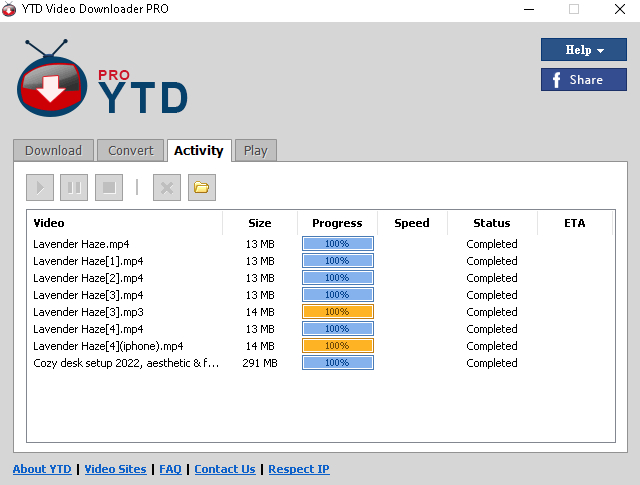This screenshot has height=485, width=640.
Task: Click the Contact Us link
Action: (225, 469)
